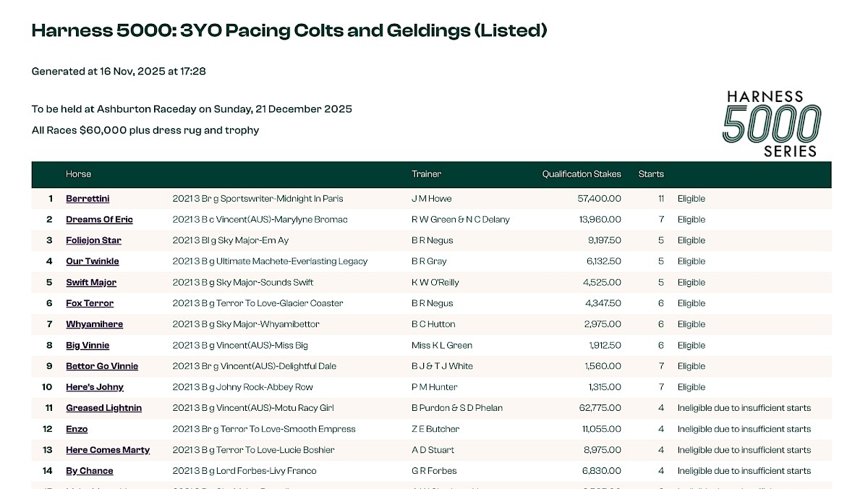Open the Swift Major horse page
The width and height of the screenshot is (868, 489).
pyautogui.click(x=91, y=283)
